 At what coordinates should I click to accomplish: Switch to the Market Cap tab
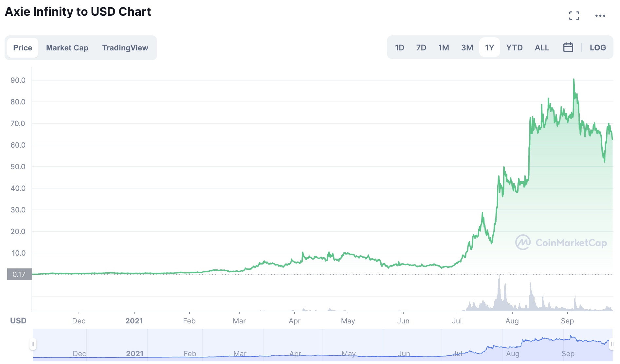(x=67, y=48)
